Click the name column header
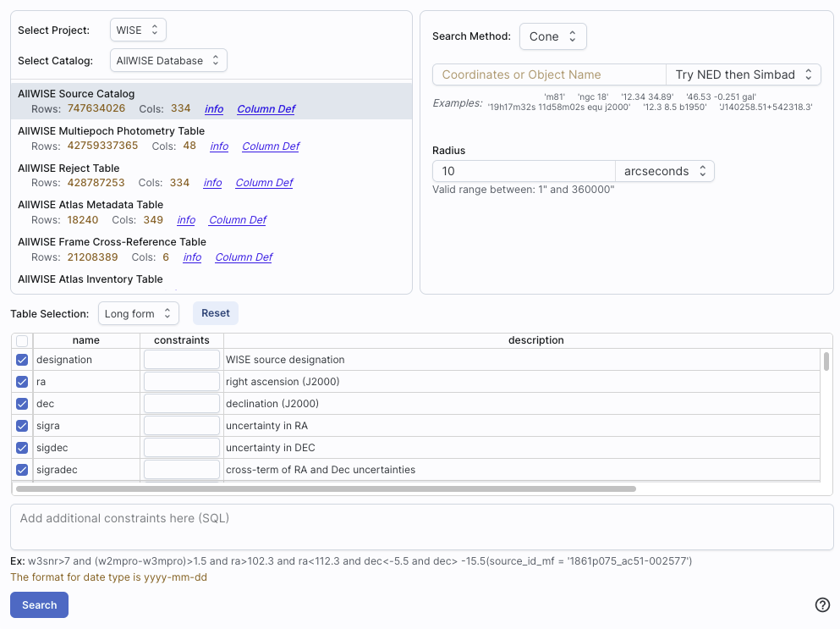The image size is (840, 629). (86, 340)
